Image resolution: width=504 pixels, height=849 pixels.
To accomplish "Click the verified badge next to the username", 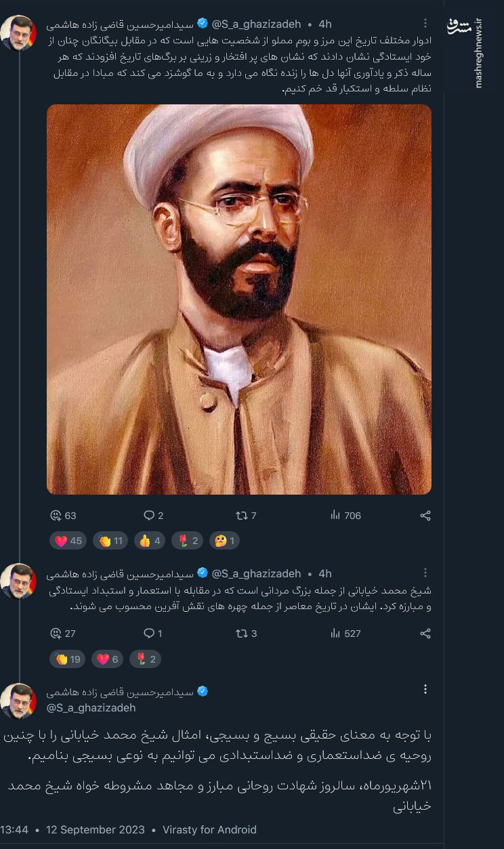I will pos(201,23).
